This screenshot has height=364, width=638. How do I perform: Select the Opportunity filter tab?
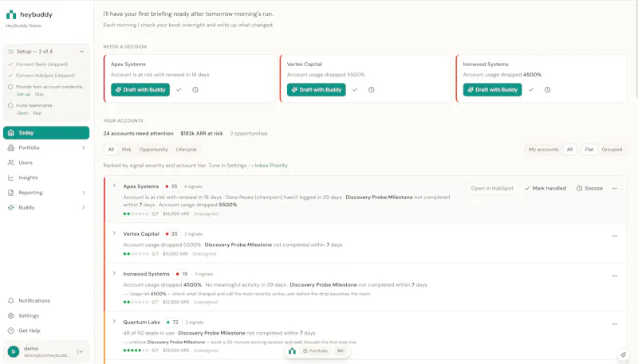153,150
